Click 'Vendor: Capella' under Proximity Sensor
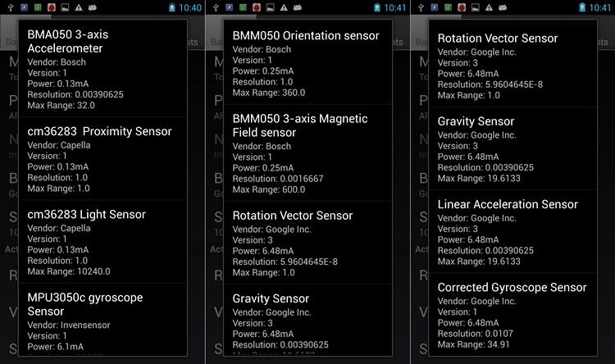 pyautogui.click(x=59, y=145)
